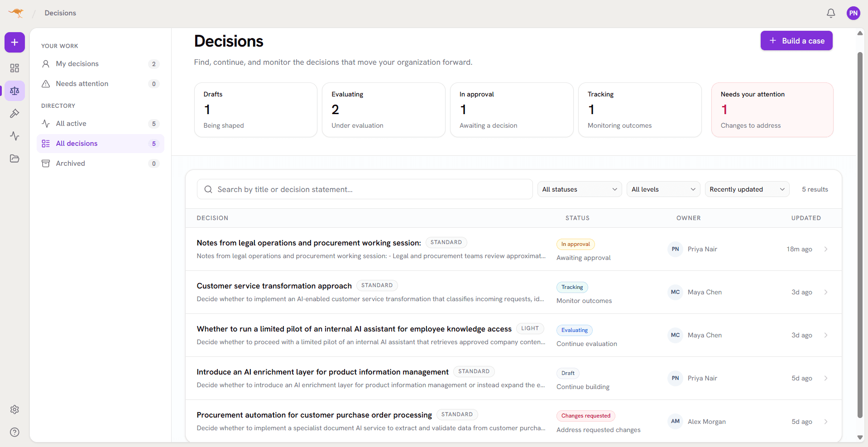The height and width of the screenshot is (447, 868).
Task: Click the purple plus create button in sidebar
Action: (14, 42)
